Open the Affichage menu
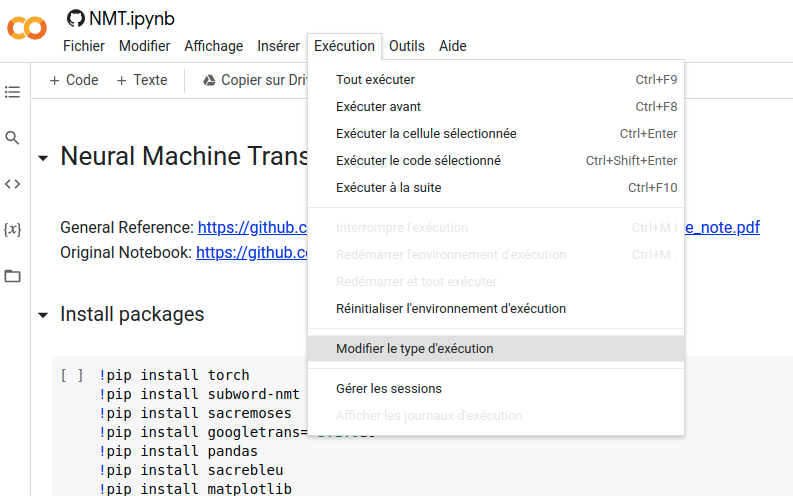793x496 pixels. pos(213,46)
